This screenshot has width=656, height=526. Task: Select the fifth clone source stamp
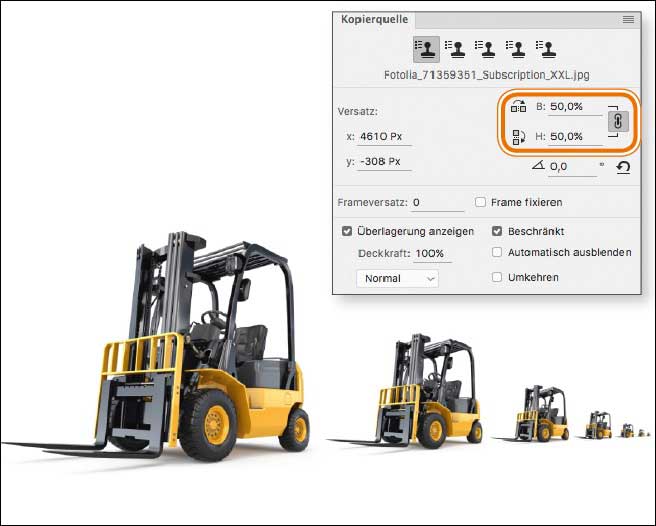pyautogui.click(x=546, y=49)
